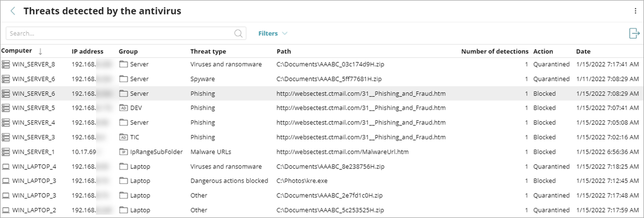Click folder icon in WIN_SERVER_8 row

point(123,64)
